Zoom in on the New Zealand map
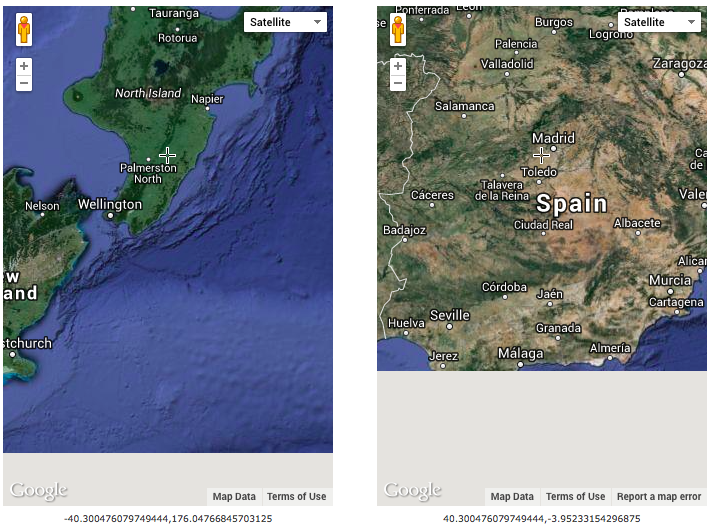 (x=24, y=66)
